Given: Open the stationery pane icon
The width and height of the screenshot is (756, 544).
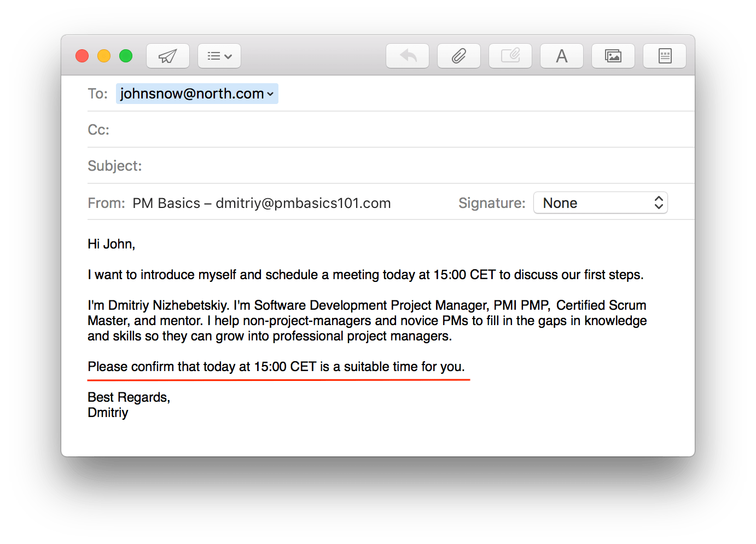Looking at the screenshot, I should tap(665, 56).
